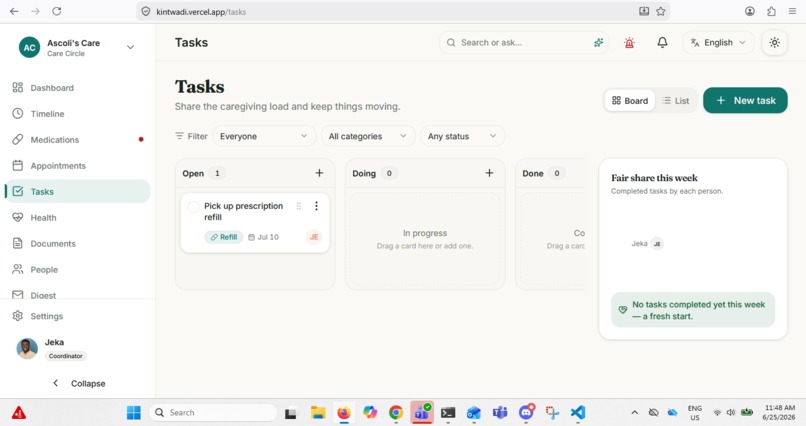
Task: Open Visual Studio Code from taskbar
Action: (x=578, y=413)
